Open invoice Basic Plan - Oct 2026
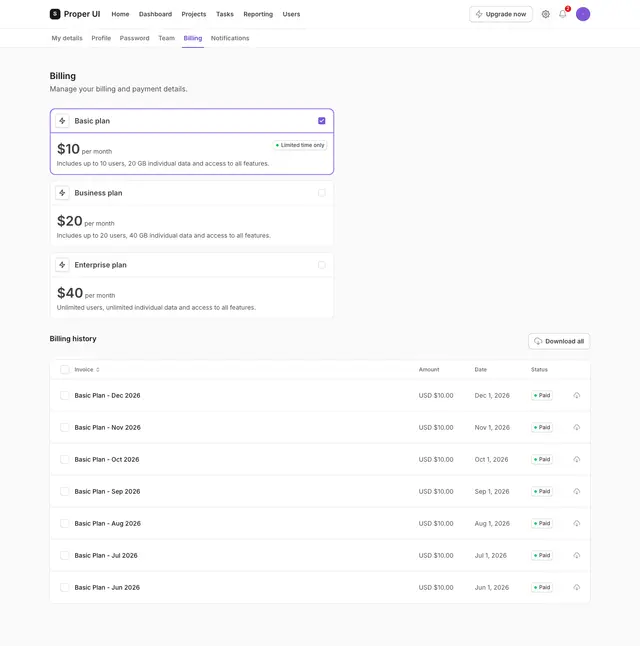This screenshot has width=640, height=646. tap(107, 459)
